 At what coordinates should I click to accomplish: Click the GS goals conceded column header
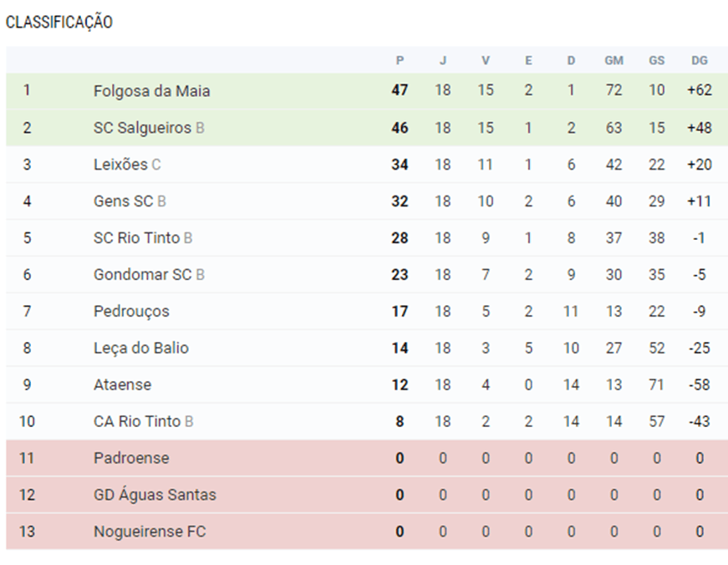657,60
